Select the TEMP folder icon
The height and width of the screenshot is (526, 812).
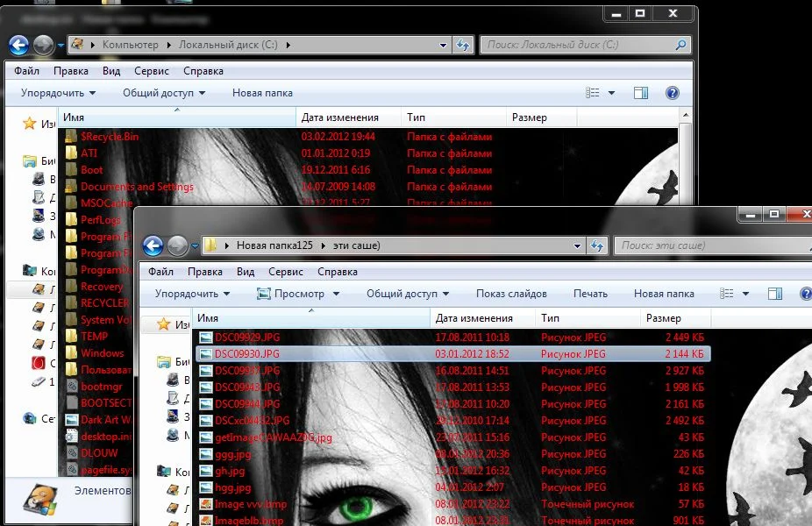pyautogui.click(x=71, y=337)
